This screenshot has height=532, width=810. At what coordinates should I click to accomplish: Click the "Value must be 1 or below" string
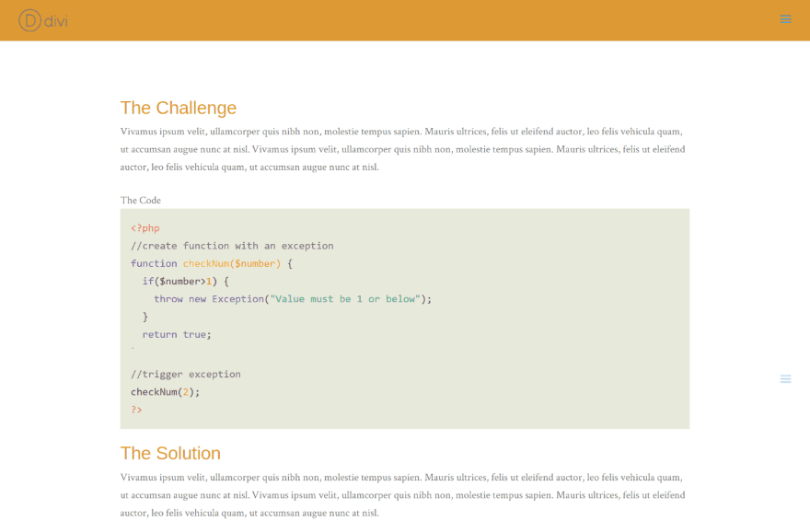point(345,298)
